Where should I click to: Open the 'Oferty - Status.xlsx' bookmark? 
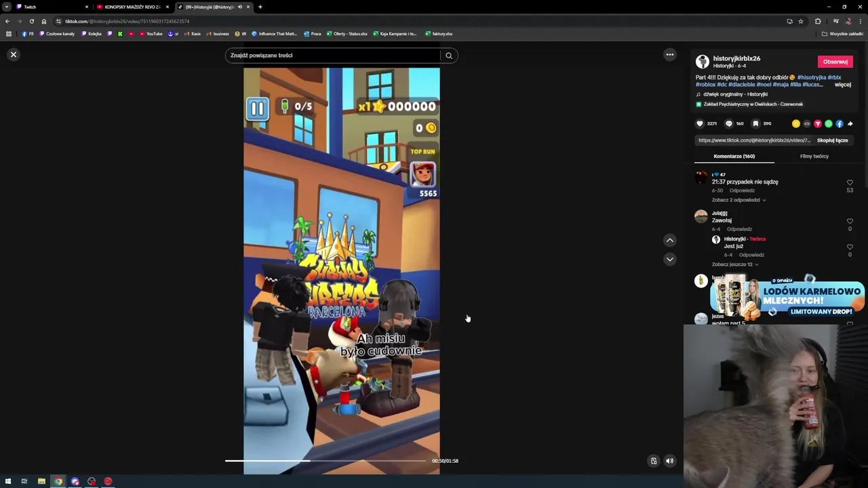(x=347, y=34)
